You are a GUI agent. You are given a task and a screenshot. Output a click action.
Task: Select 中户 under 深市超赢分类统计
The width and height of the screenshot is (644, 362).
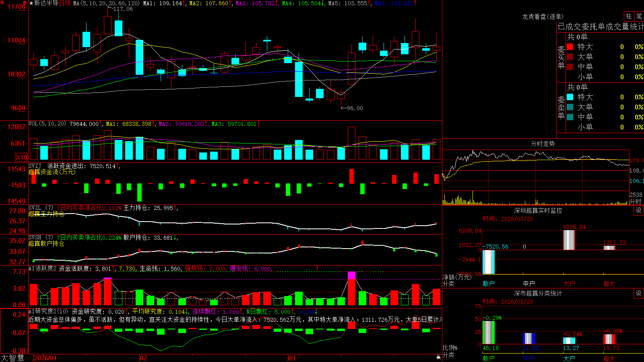coord(529,358)
